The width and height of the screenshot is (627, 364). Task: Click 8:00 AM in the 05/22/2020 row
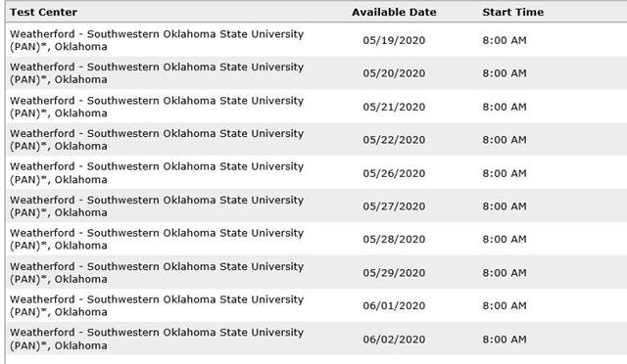(x=505, y=140)
